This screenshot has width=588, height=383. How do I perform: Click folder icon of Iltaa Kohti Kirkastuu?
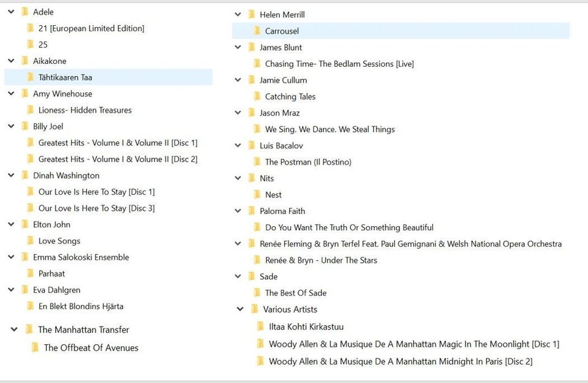[x=260, y=327]
